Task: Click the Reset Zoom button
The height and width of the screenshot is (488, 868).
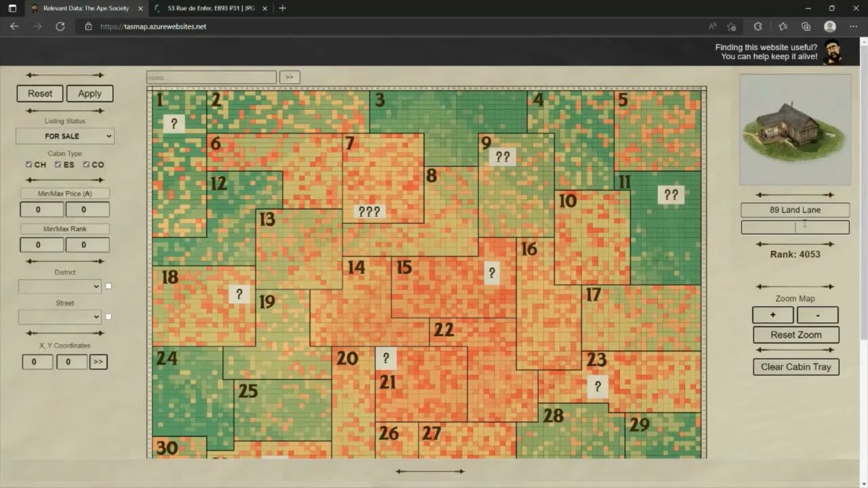Action: (796, 335)
